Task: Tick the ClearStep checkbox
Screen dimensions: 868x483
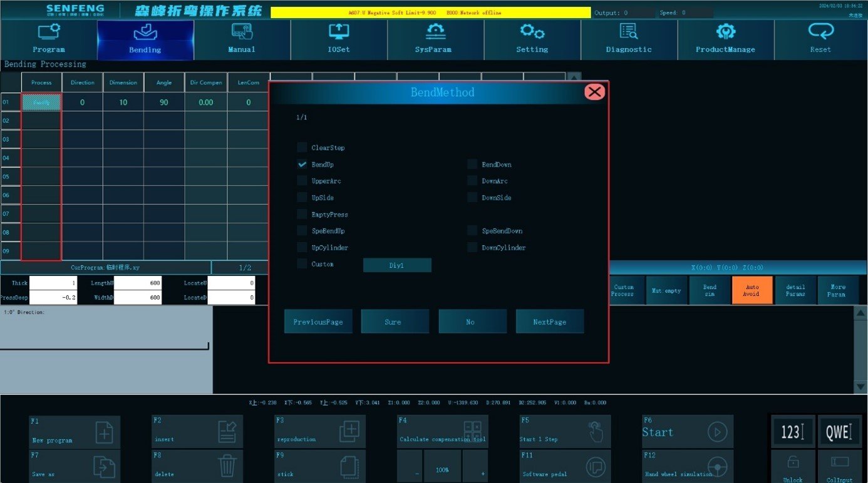Action: pyautogui.click(x=302, y=148)
